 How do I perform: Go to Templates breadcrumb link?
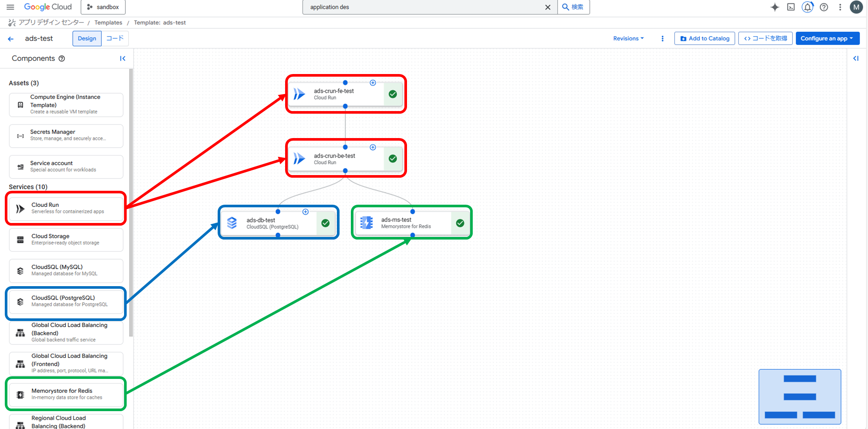pos(108,23)
